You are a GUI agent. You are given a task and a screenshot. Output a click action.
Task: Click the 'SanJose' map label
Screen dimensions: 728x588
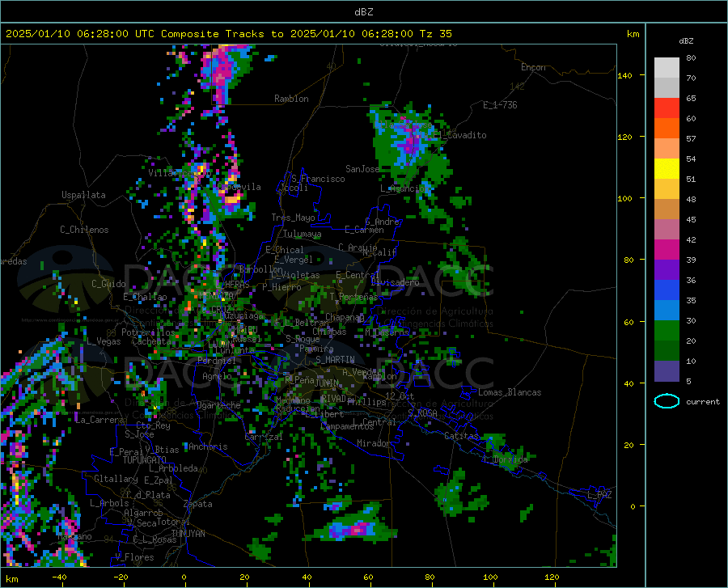pyautogui.click(x=362, y=169)
